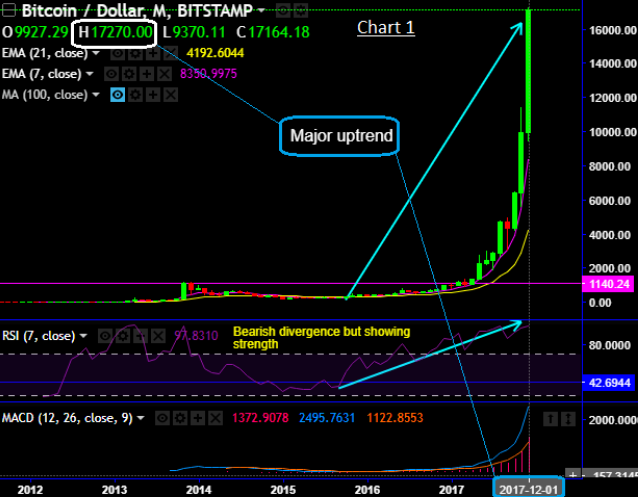Open settings gear for MA (100, close)
The width and height of the screenshot is (638, 497).
coord(135,95)
